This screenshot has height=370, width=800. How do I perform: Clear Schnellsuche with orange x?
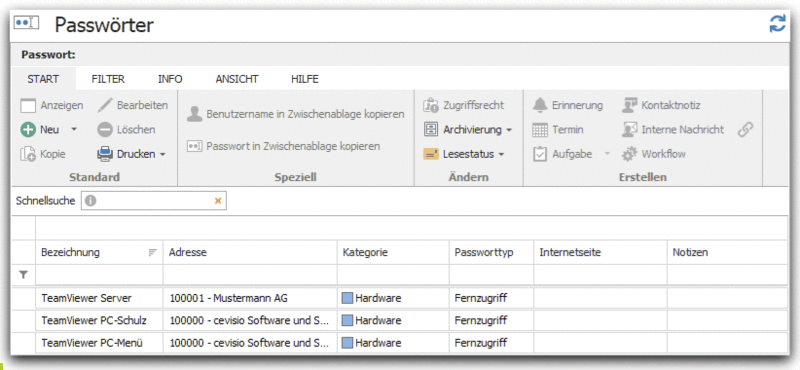[x=218, y=201]
